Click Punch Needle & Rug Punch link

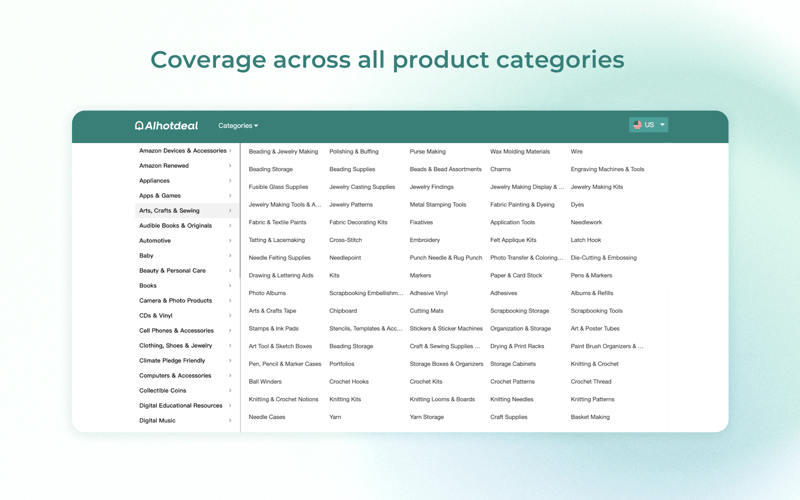446,258
